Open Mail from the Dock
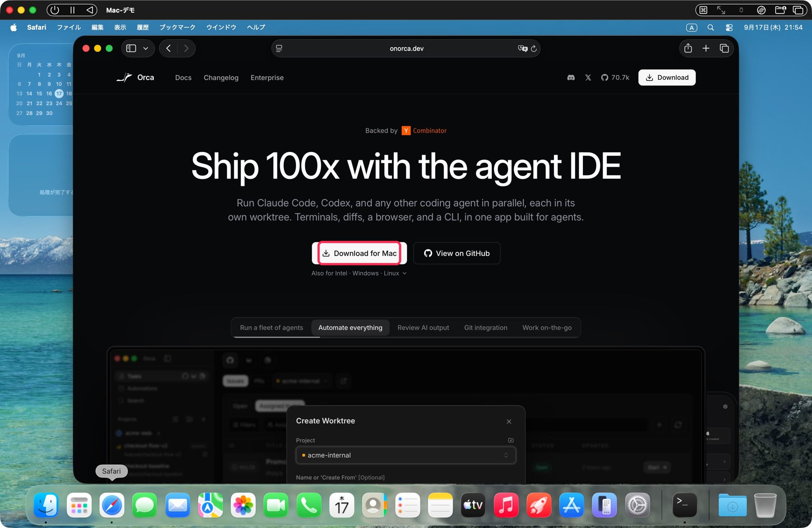812x528 pixels. 178,505
